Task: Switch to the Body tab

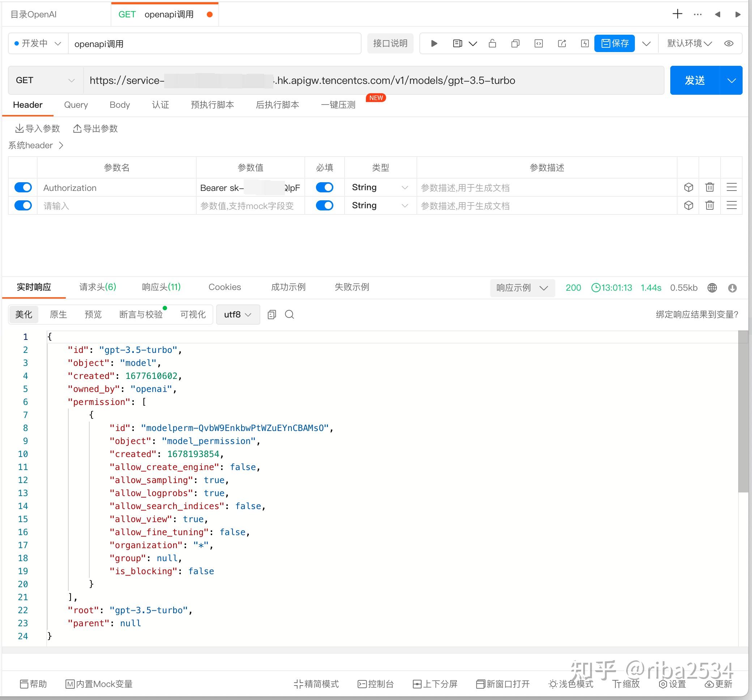Action: pos(120,105)
